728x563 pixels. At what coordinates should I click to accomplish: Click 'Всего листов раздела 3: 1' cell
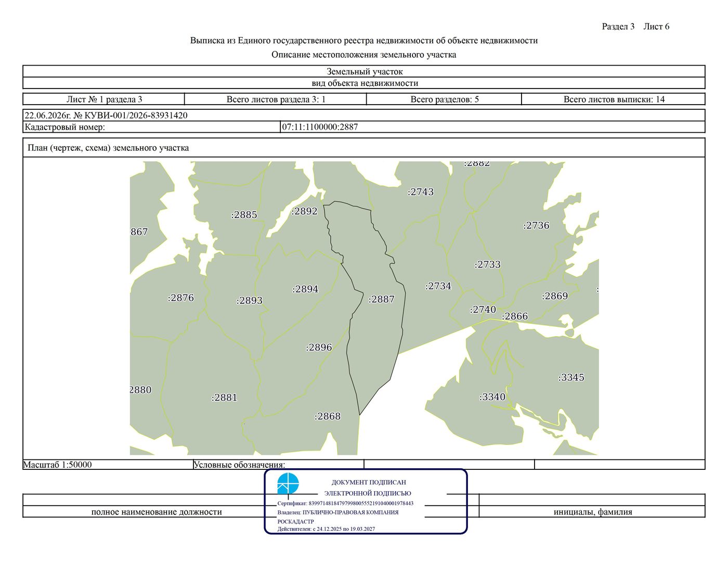(x=276, y=99)
